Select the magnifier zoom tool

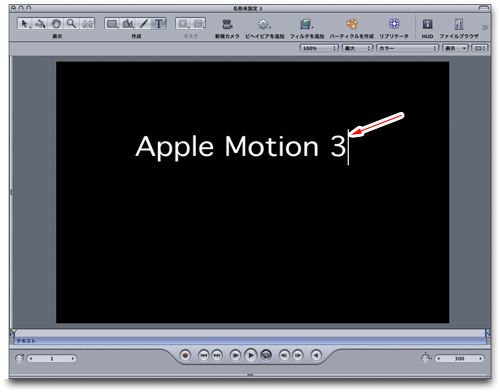[x=71, y=24]
